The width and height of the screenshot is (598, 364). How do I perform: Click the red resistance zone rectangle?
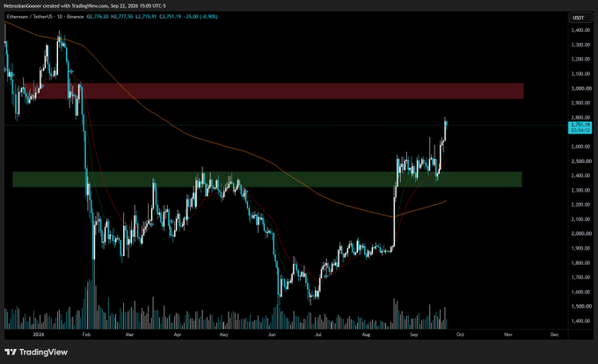click(x=273, y=91)
